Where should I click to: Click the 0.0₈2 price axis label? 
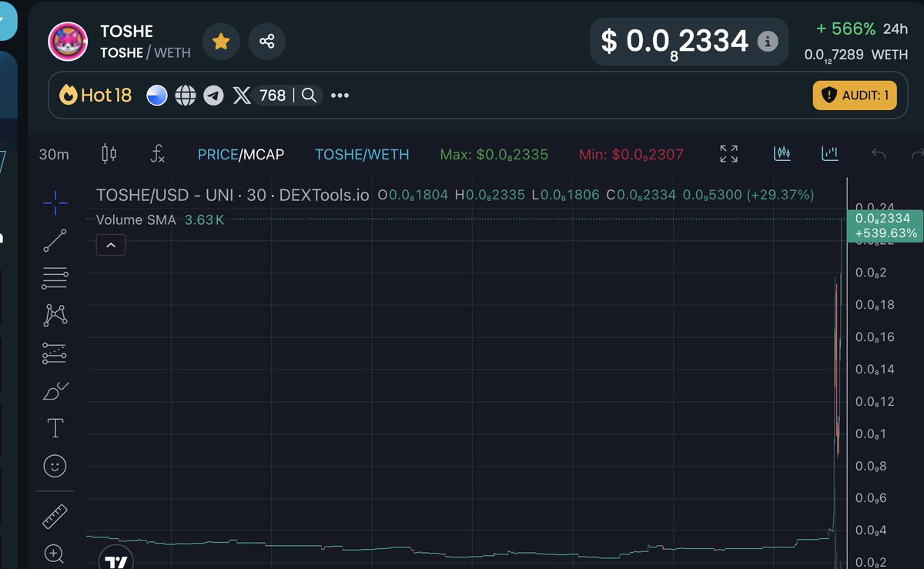click(871, 273)
